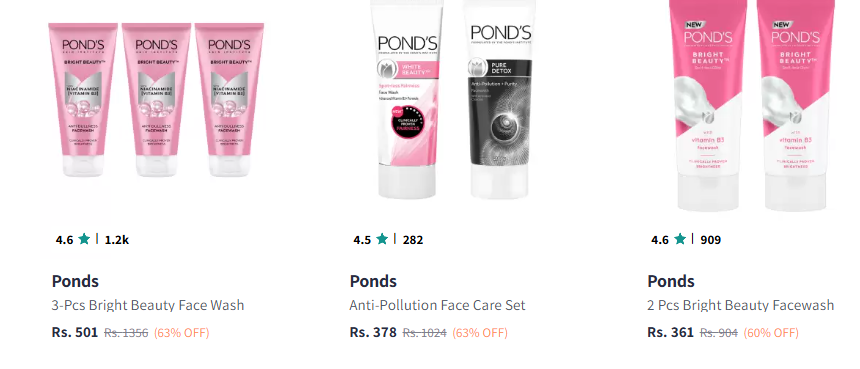Click the 3-Pcs Bright Beauty Face Wash title
Screen dimensions: 860x369
(x=148, y=305)
